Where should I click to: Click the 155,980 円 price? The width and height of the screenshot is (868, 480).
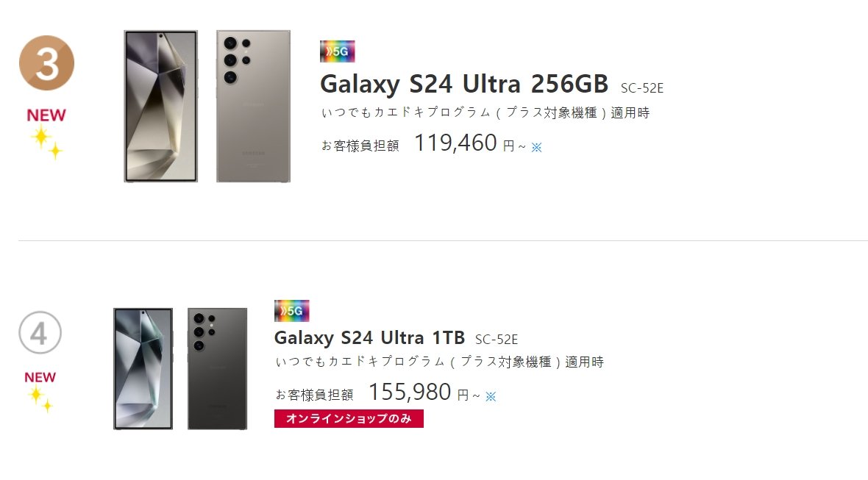point(410,393)
